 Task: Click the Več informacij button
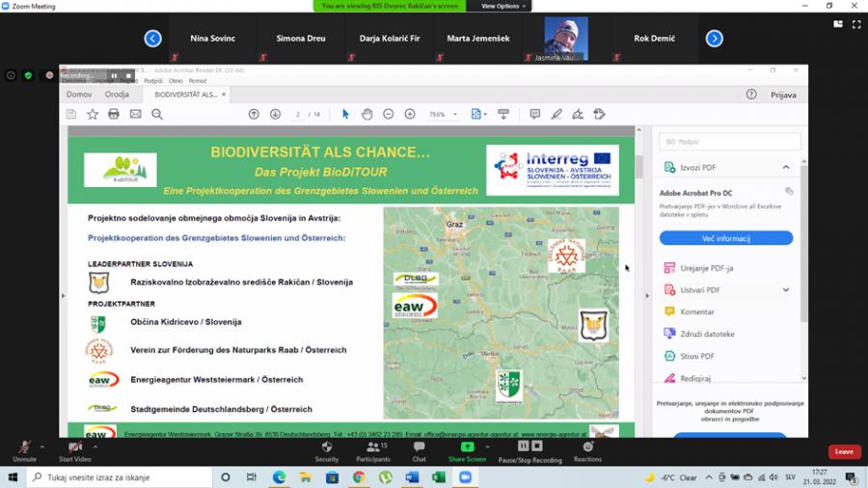[x=725, y=238]
